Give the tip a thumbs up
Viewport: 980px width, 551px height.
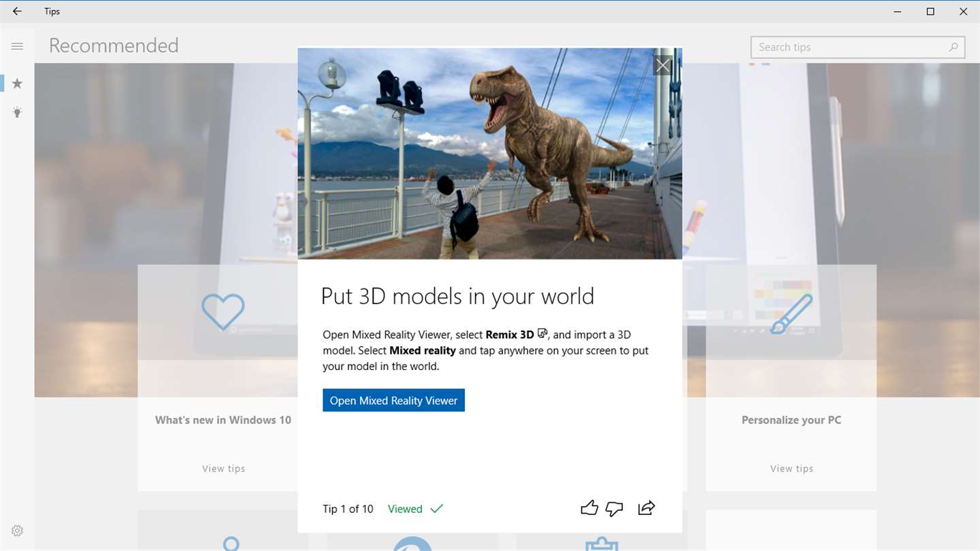point(589,508)
